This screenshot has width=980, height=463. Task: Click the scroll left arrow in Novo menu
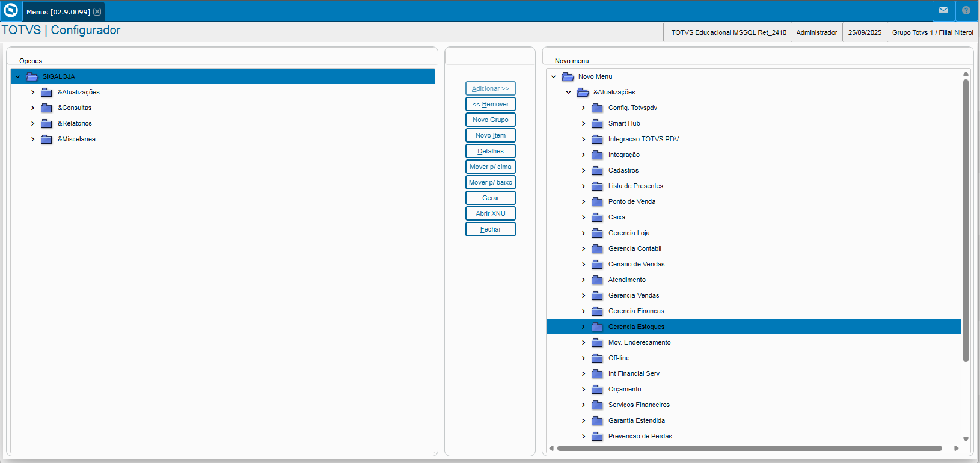[x=551, y=448]
